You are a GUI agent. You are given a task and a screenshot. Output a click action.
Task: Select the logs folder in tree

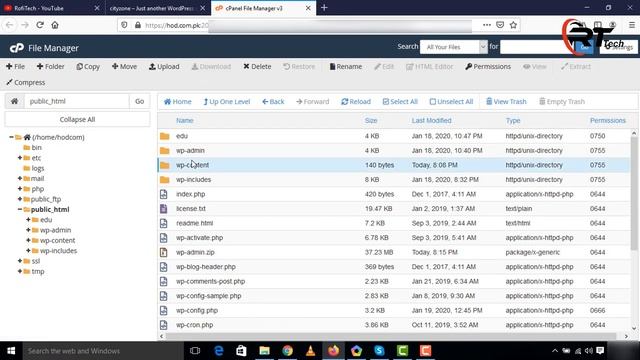(x=38, y=168)
